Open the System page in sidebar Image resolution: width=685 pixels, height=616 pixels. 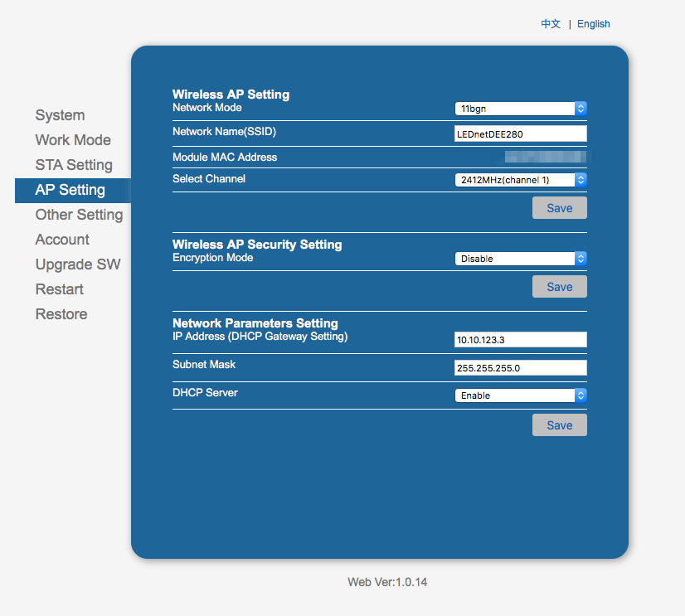point(60,115)
